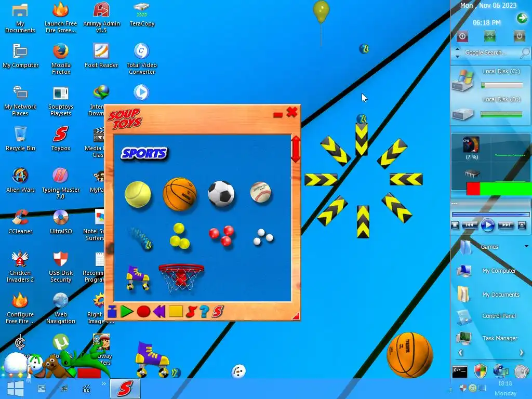
Task: Open the TeraCopy desktop icon
Action: point(142,15)
